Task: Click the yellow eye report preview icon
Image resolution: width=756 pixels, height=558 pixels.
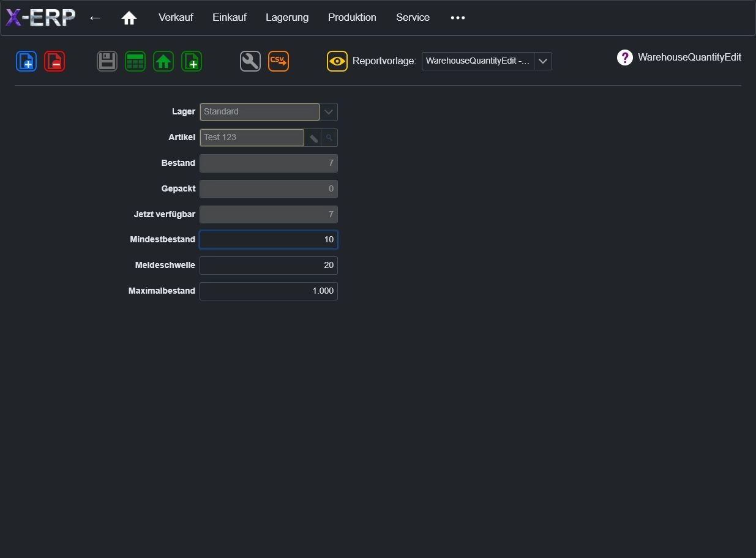Action: 337,61
